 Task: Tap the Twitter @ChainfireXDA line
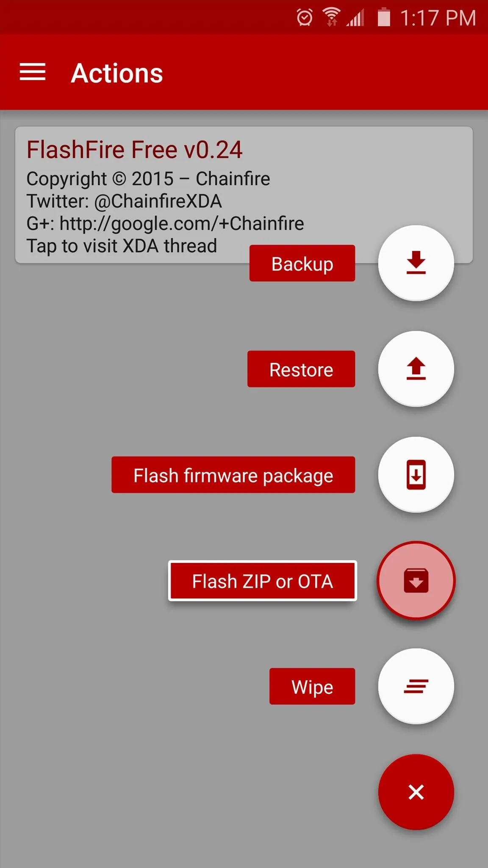click(x=124, y=201)
